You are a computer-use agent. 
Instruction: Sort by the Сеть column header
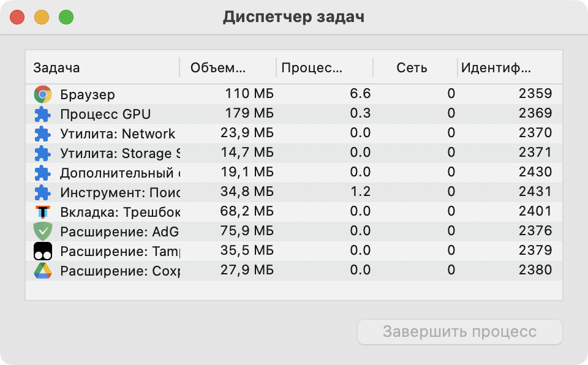(412, 68)
